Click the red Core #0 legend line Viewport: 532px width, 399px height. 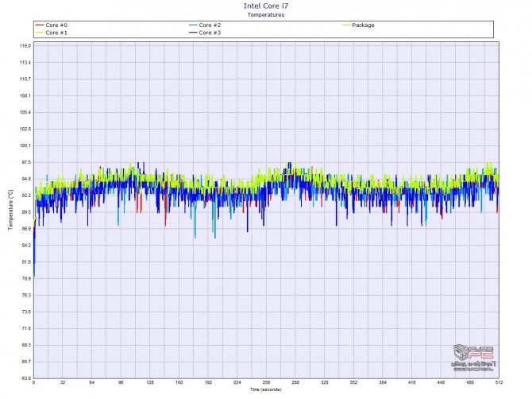click(x=40, y=25)
